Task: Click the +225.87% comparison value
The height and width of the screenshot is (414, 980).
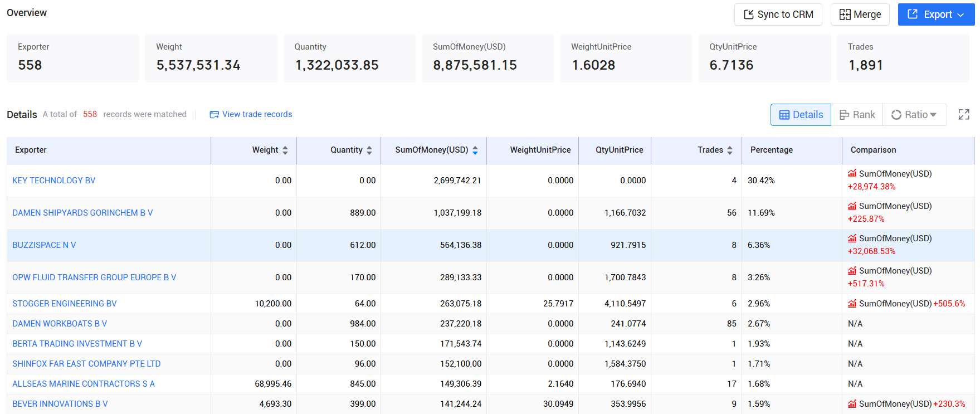Action: click(866, 219)
